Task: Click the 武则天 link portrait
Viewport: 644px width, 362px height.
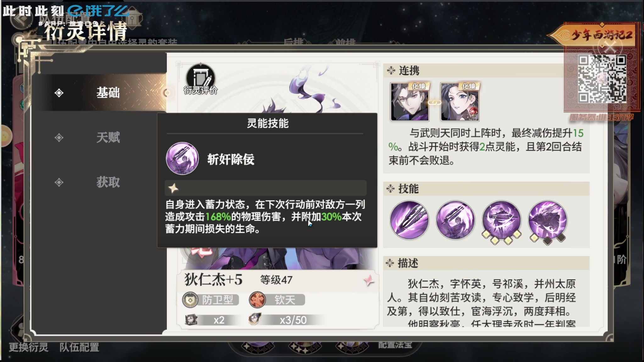Action: pos(460,102)
